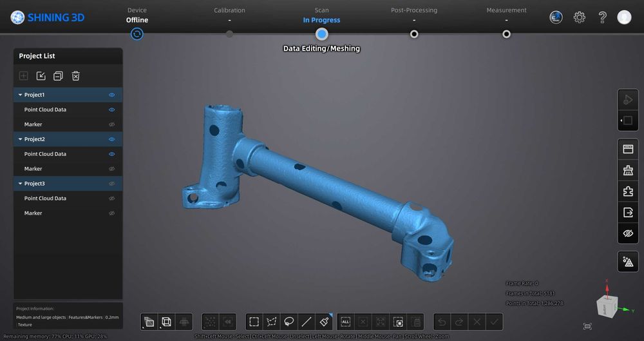Click the cancel X in the bottom toolbar
This screenshot has width=644, height=341.
(x=477, y=322)
